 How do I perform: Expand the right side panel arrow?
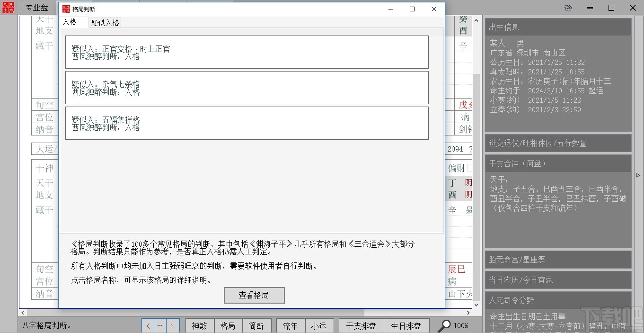pyautogui.click(x=639, y=175)
